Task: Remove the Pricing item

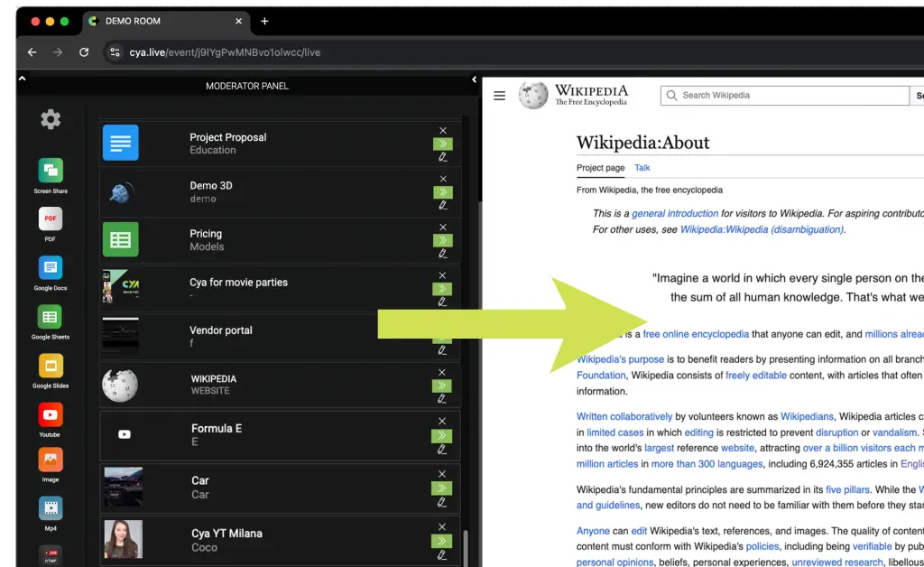Action: (x=442, y=227)
